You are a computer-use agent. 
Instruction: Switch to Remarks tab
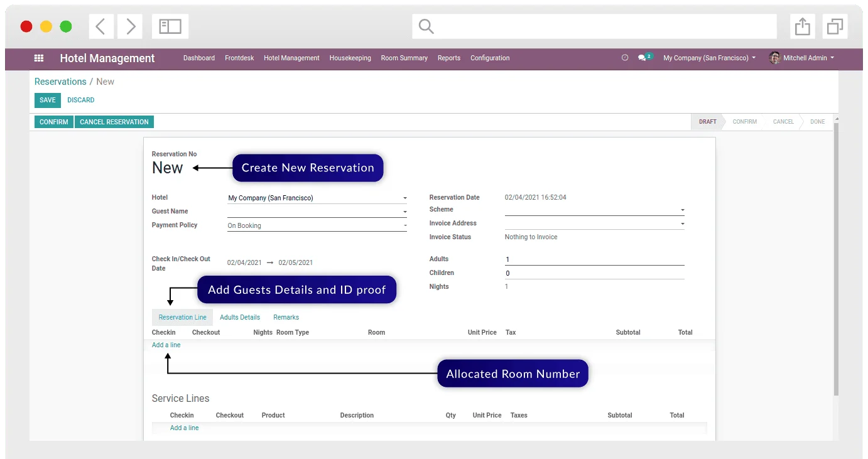pos(286,317)
